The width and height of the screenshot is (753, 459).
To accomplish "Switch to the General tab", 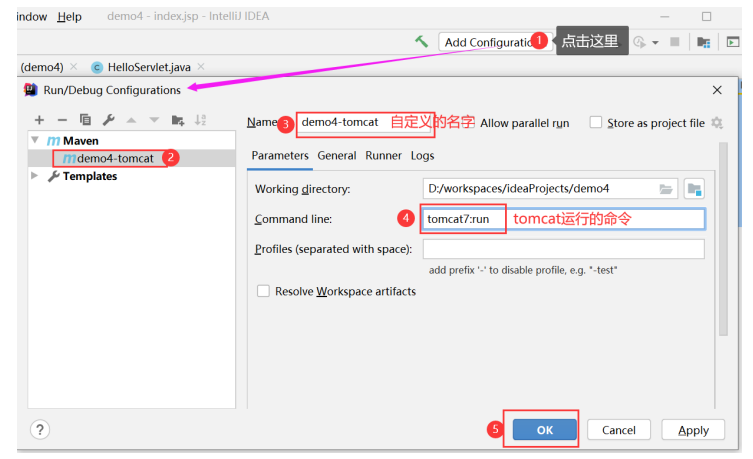I will 337,156.
